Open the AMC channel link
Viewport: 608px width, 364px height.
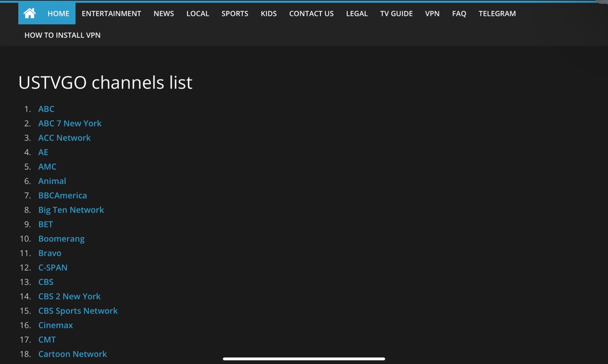47,167
